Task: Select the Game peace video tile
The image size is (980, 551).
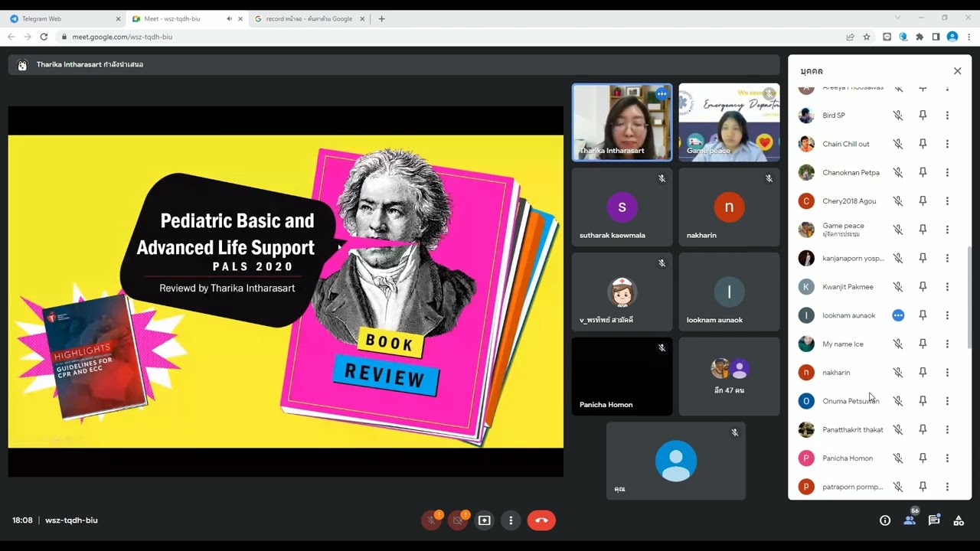Action: point(729,122)
